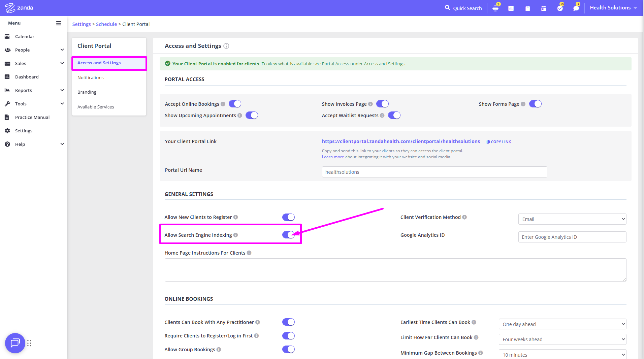The height and width of the screenshot is (359, 644).
Task: Disable Allow Search Engine Indexing toggle
Action: point(288,235)
